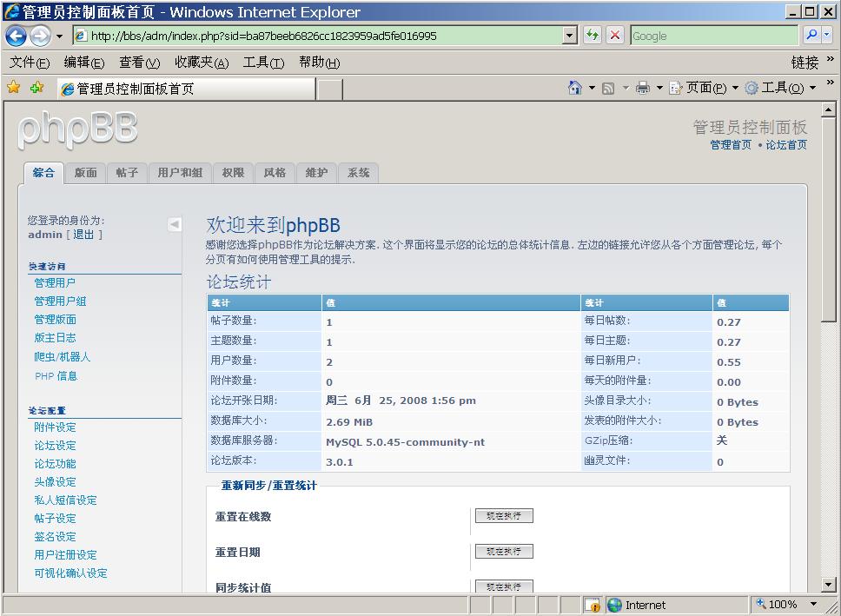Screen dimensions: 841x616
Task: Click the scrollbar down arrow
Action: (x=829, y=584)
